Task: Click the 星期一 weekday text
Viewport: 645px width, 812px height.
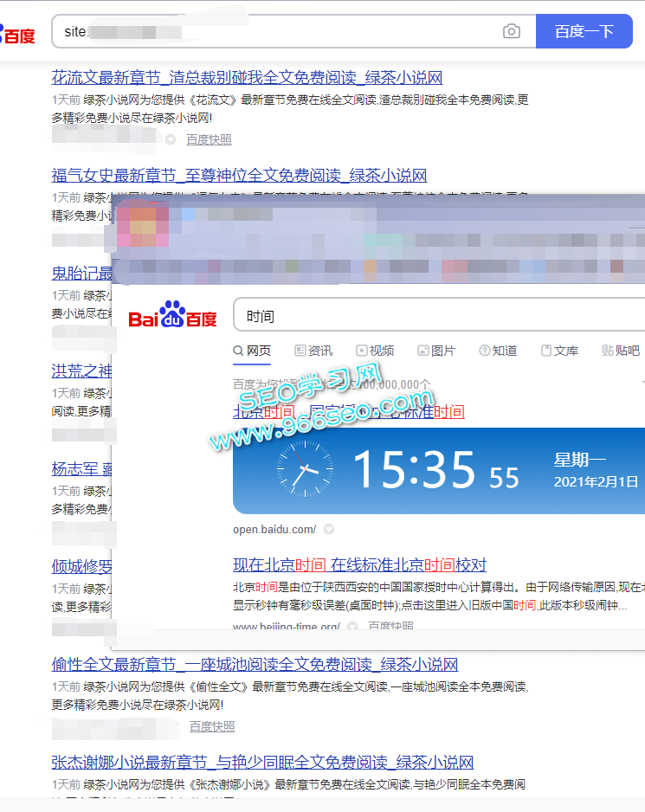Action: pos(580,460)
